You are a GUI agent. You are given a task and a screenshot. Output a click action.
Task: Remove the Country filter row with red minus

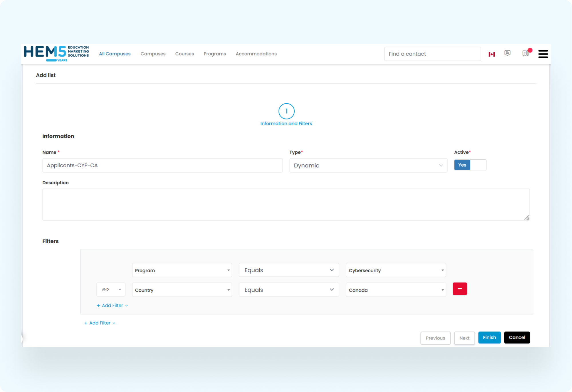pyautogui.click(x=460, y=289)
